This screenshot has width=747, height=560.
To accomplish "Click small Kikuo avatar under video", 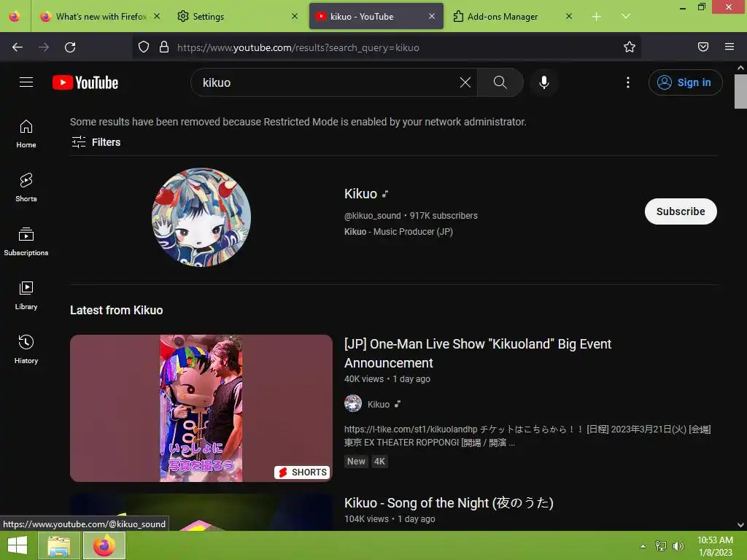I will [352, 403].
